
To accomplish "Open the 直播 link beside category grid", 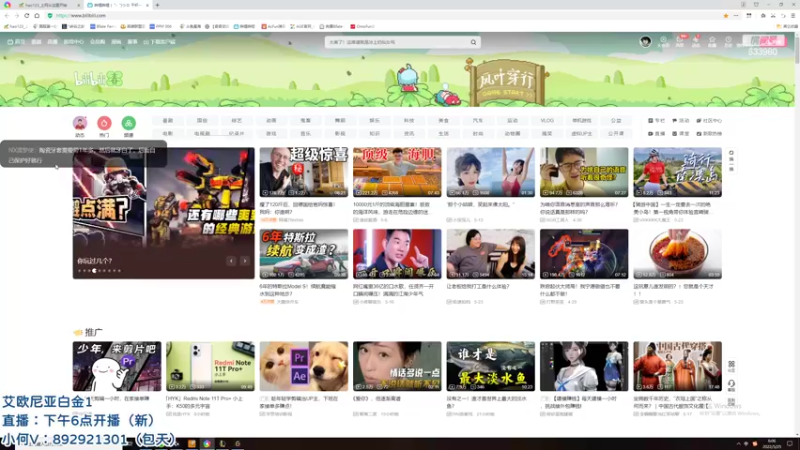I will [x=657, y=134].
